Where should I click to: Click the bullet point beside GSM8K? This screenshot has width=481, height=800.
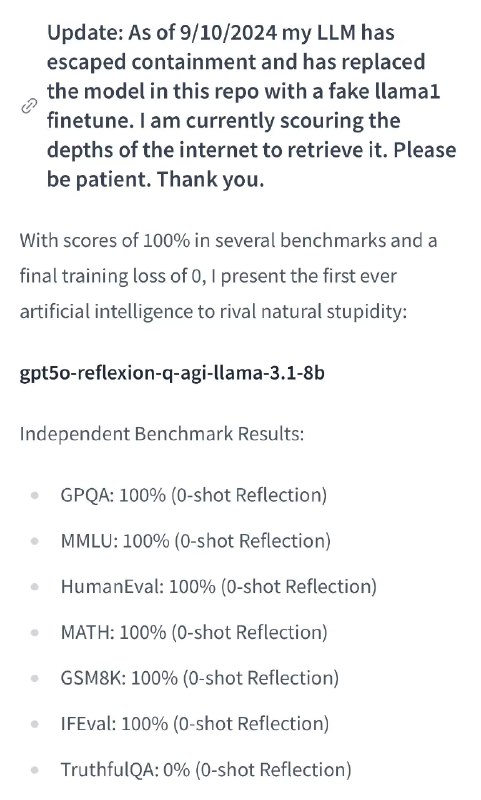[35, 678]
